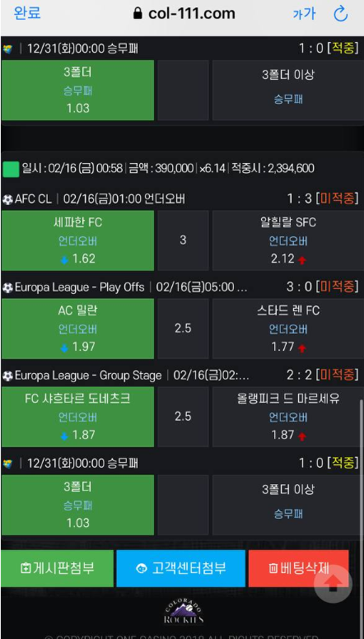Click the gift box icon next to the lower 12/31 entry
Image resolution: width=364 pixels, height=639 pixels.
7,464
